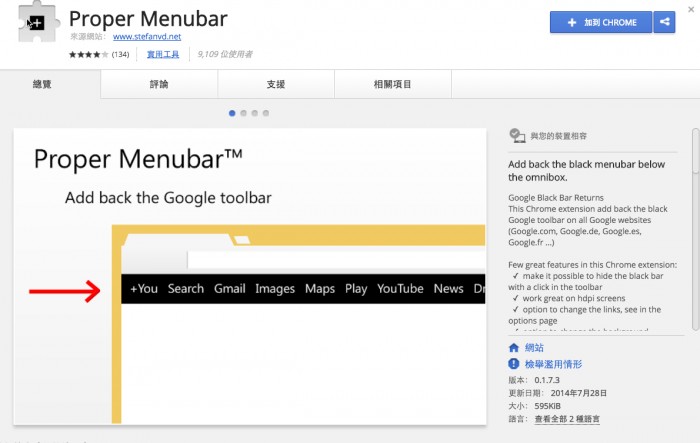Switch to the 相關項目 related tab
Image resolution: width=700 pixels, height=443 pixels.
tap(393, 84)
